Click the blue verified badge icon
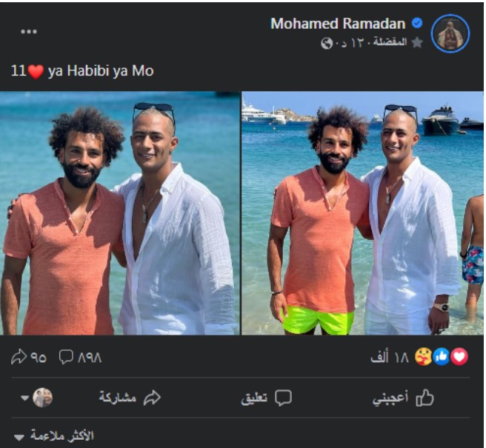 pos(417,23)
